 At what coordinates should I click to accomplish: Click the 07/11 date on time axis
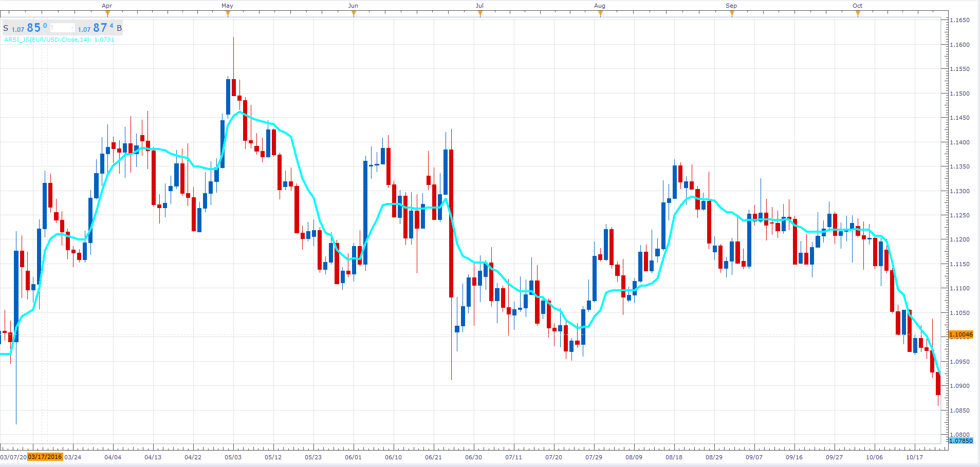[513, 457]
